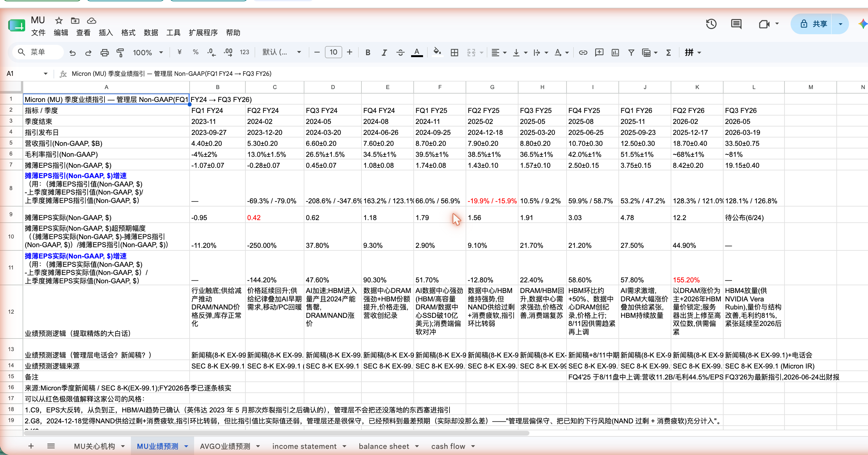Viewport: 868px width, 455px height.
Task: Toggle italic formatting
Action: point(384,52)
